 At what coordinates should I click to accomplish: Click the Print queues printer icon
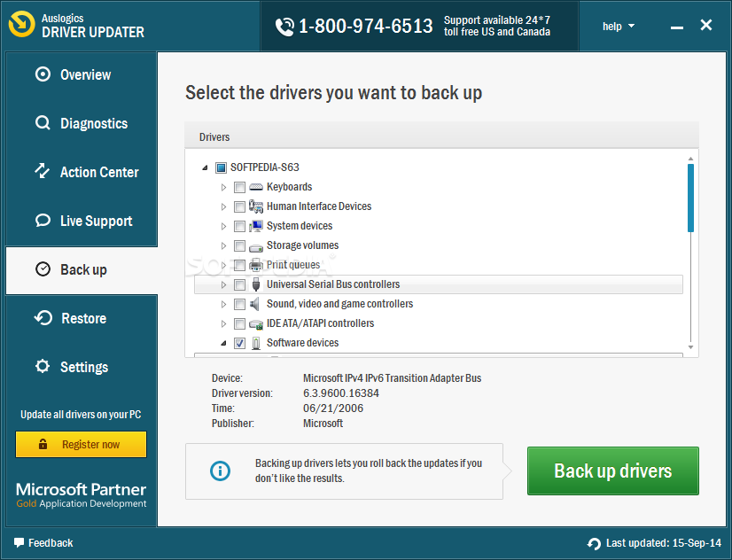click(x=256, y=265)
